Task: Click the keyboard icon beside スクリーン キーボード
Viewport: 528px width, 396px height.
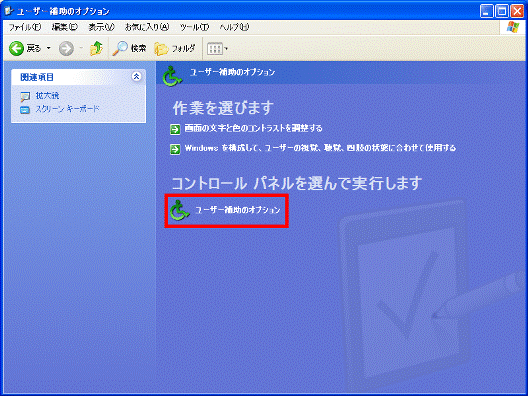Action: pyautogui.click(x=25, y=110)
